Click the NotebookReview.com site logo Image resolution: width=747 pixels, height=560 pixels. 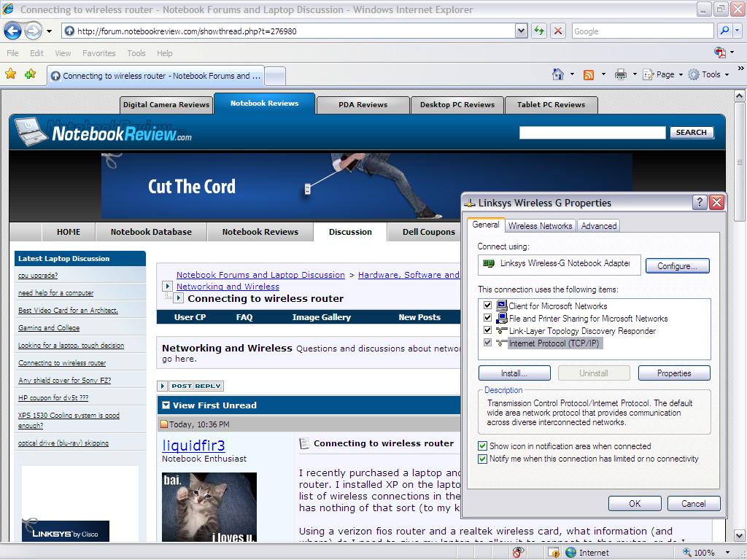point(104,133)
